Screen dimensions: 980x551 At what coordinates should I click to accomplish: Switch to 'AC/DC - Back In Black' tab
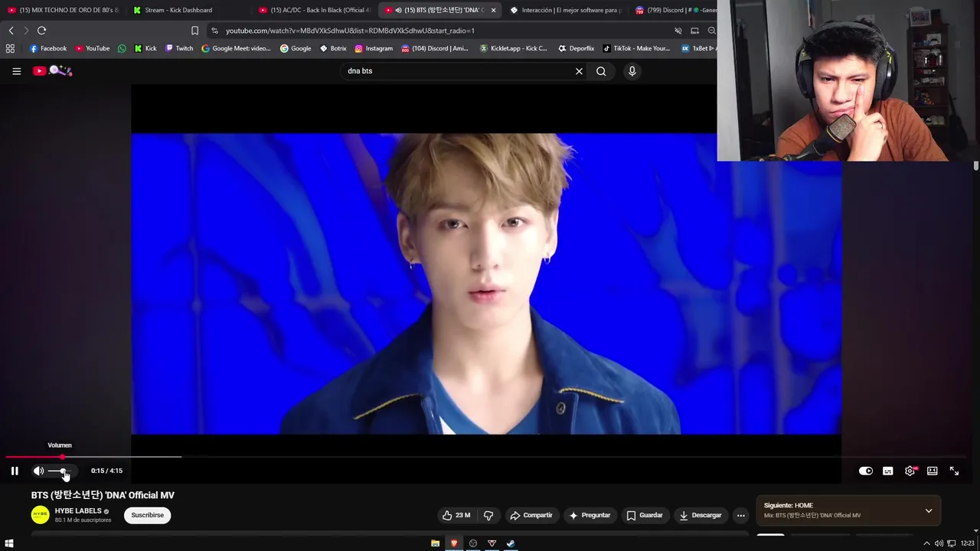click(x=315, y=10)
